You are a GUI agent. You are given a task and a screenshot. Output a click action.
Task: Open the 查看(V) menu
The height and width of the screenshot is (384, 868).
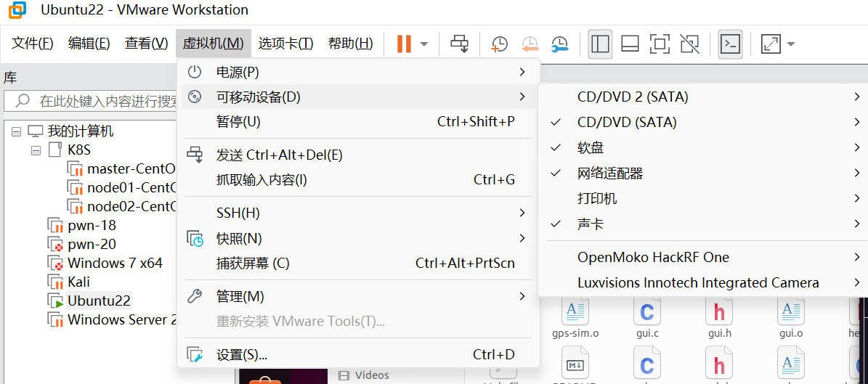click(x=146, y=43)
